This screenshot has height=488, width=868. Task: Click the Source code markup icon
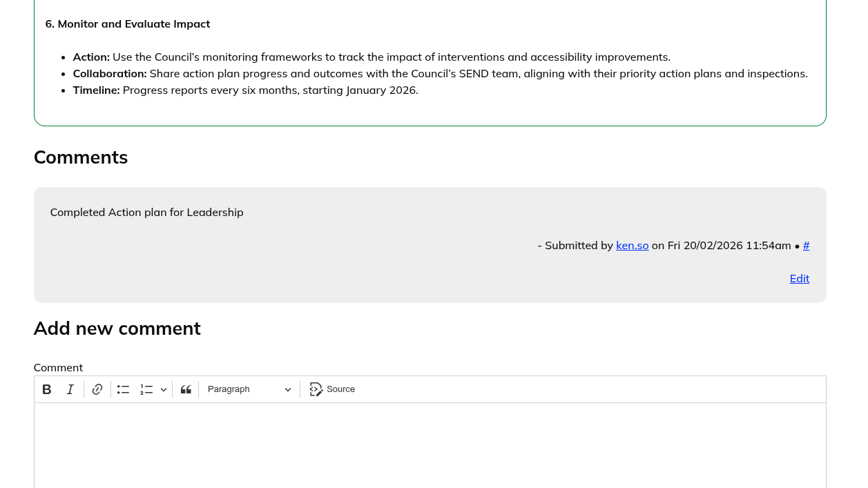tap(315, 389)
